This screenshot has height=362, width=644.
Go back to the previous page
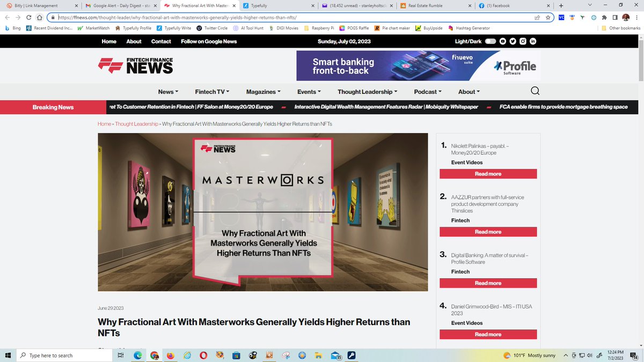(x=6, y=17)
